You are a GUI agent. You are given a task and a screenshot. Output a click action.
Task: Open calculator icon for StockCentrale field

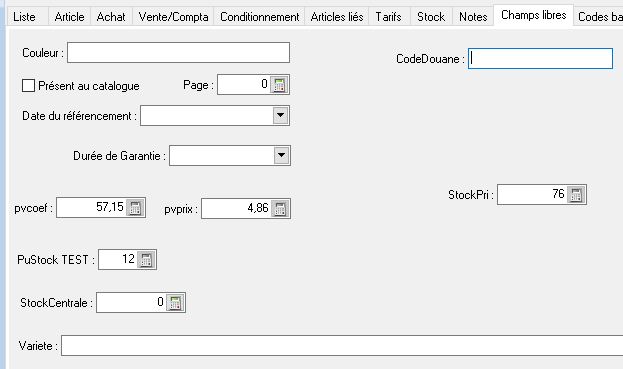pos(175,303)
